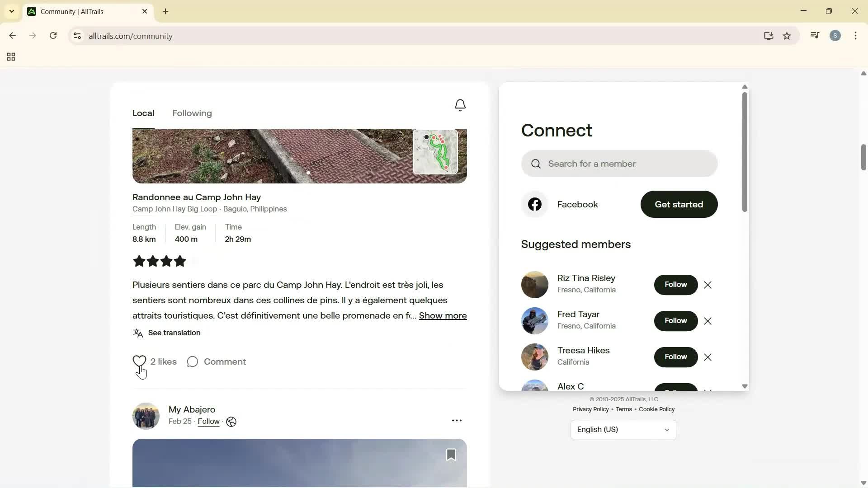Click the Facebook logo icon
This screenshot has width=868, height=488.
[x=535, y=204]
